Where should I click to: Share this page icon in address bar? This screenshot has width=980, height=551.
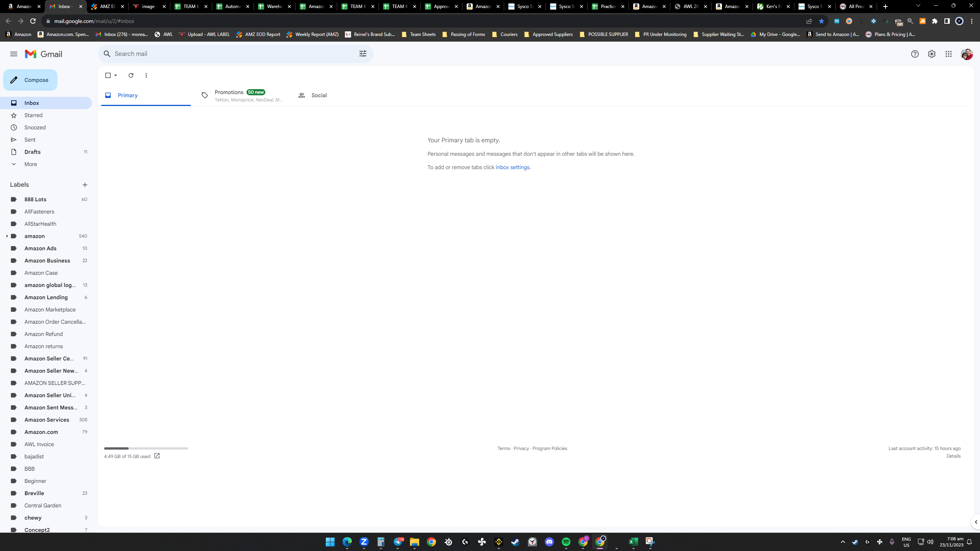click(x=809, y=21)
